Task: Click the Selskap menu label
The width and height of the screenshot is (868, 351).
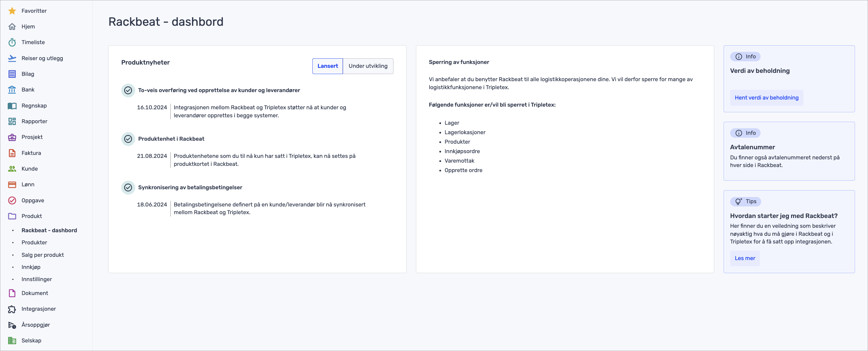Action: (x=31, y=341)
